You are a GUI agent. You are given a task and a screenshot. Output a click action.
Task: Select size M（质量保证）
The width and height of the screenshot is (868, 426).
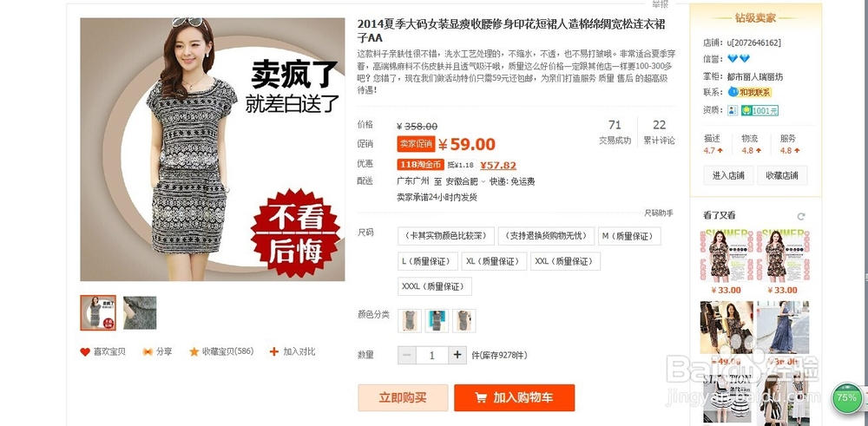point(629,236)
